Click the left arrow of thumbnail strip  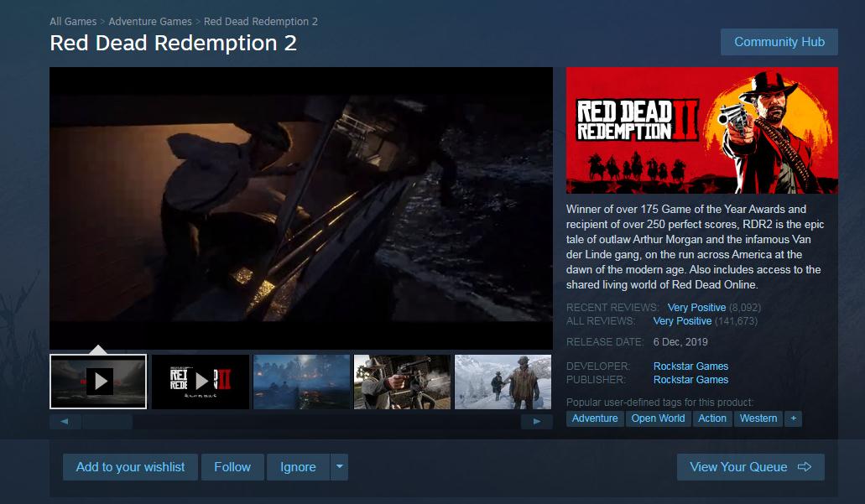click(65, 421)
